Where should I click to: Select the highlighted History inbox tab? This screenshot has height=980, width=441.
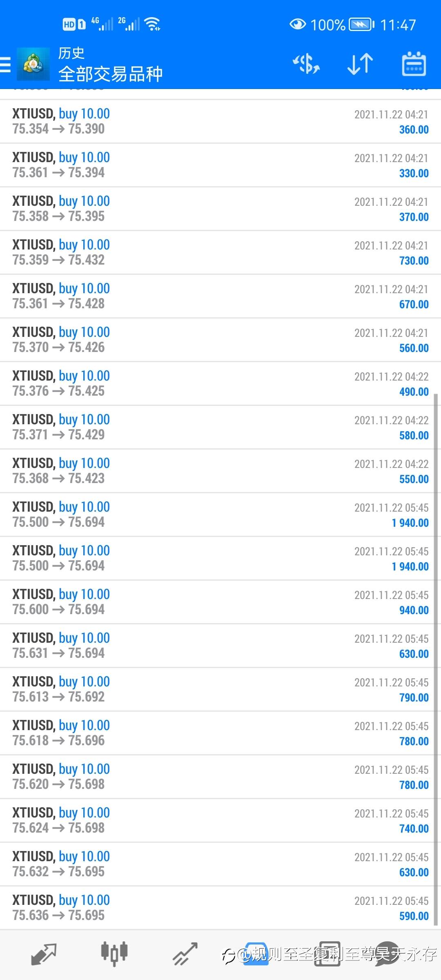256,954
